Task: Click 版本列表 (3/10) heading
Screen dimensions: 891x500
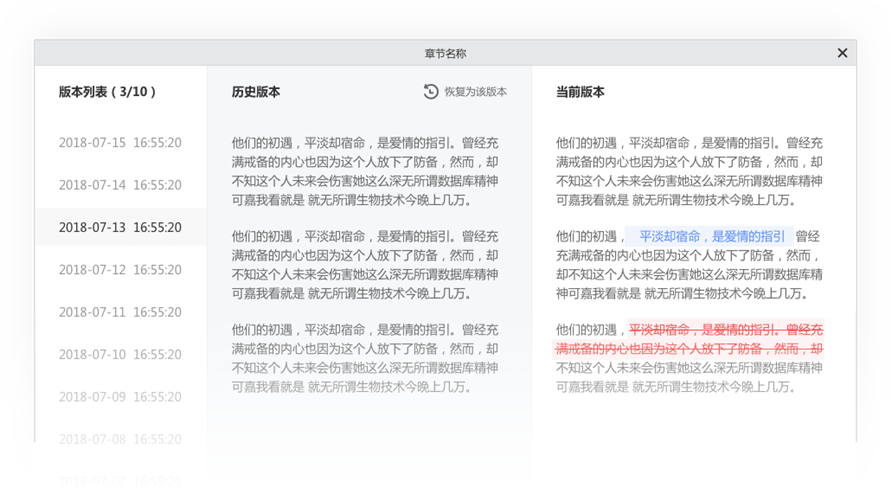Action: (107, 92)
